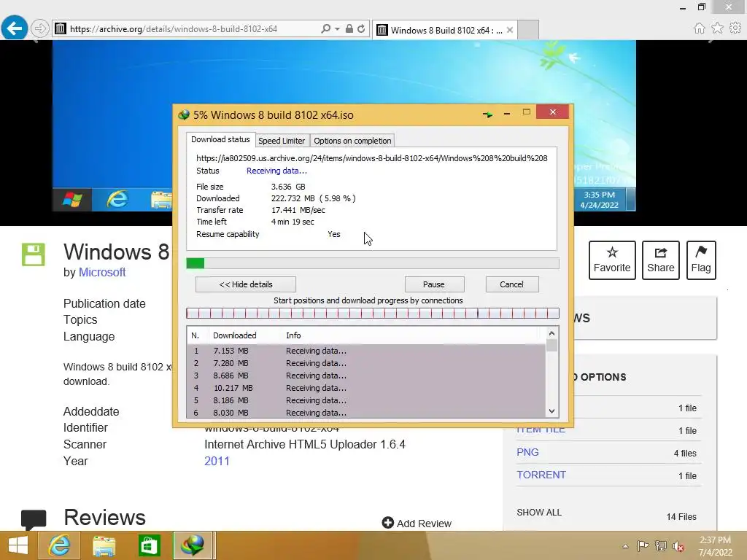Open the Favorites star in browser toolbar

(717, 28)
